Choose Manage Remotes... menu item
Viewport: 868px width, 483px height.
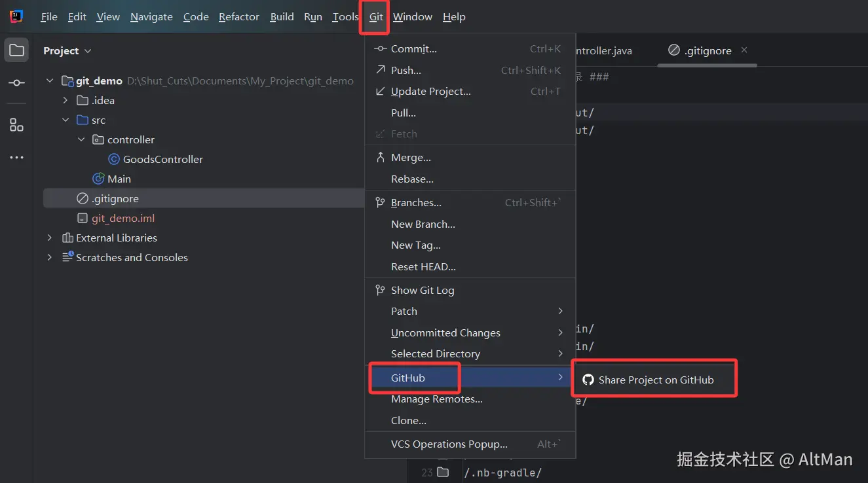tap(470, 399)
